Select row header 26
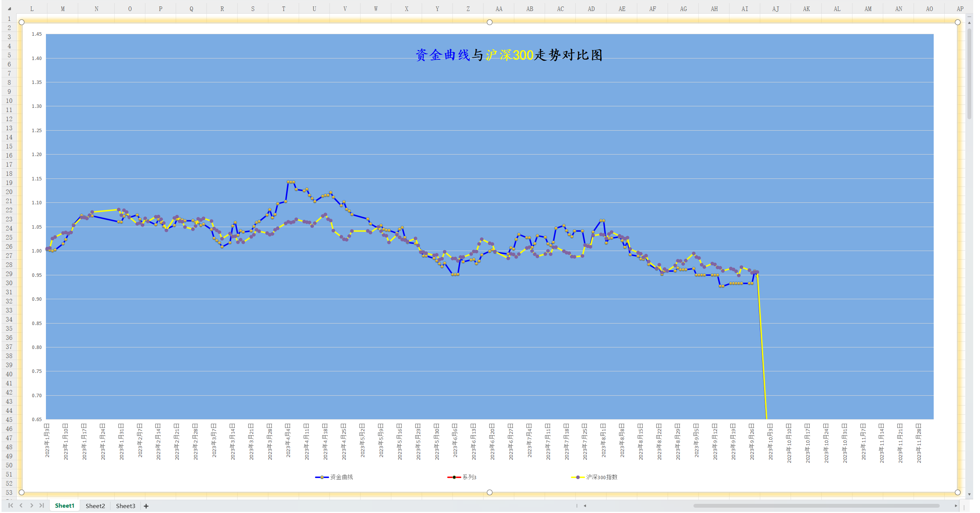 9,246
